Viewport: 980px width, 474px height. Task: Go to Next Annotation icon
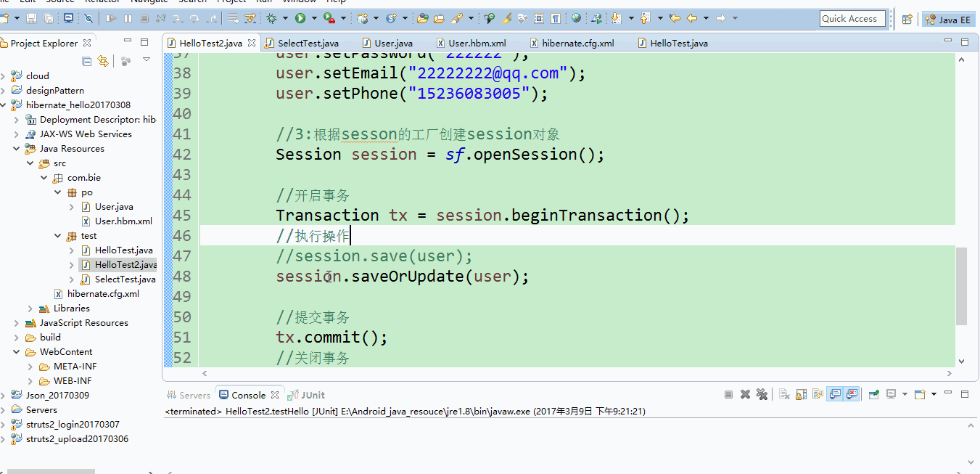pyautogui.click(x=616, y=18)
